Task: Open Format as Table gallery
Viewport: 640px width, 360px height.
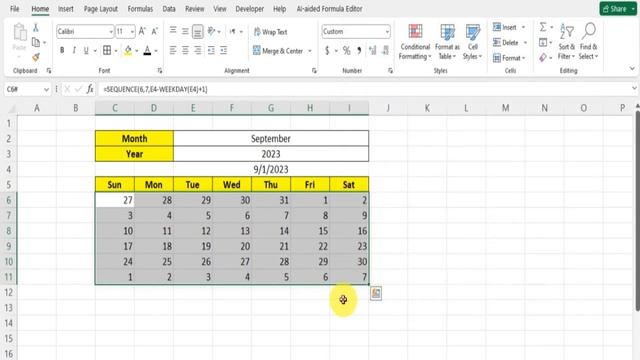Action: pyautogui.click(x=447, y=42)
